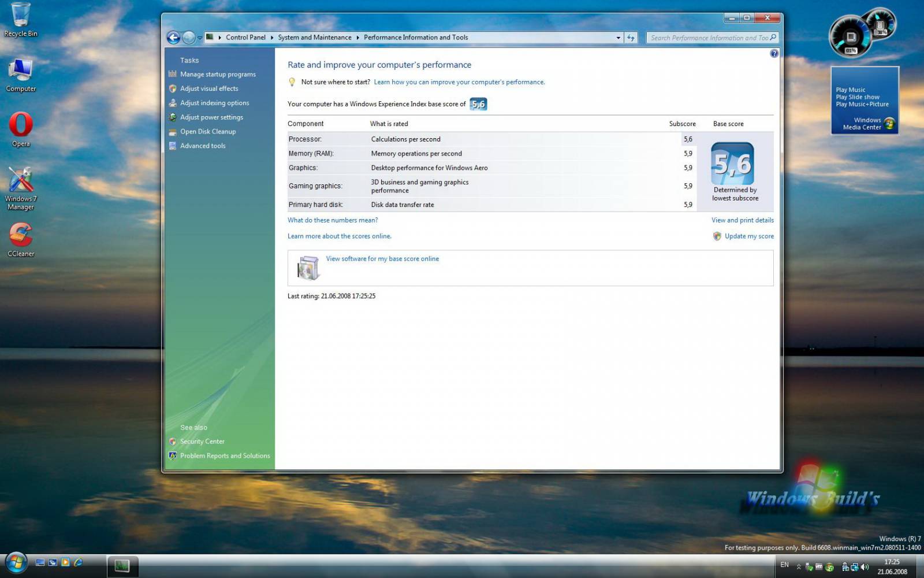Select the Gaming graphics row label
The width and height of the screenshot is (924, 578).
click(x=315, y=186)
